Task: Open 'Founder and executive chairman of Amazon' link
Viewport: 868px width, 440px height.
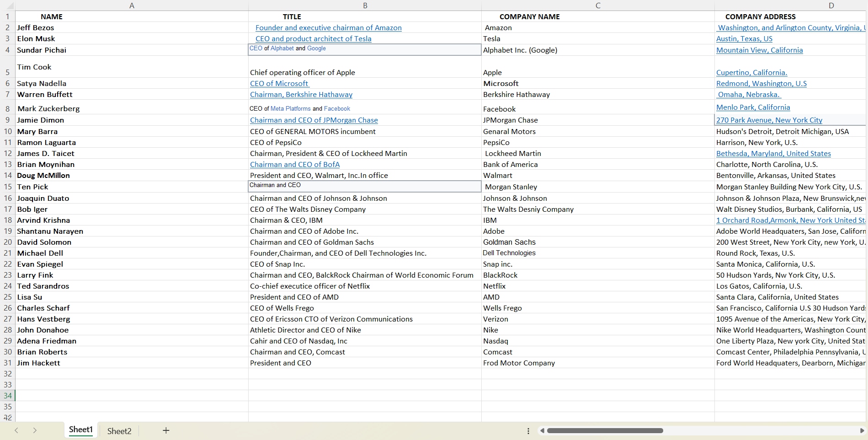Action: 329,28
